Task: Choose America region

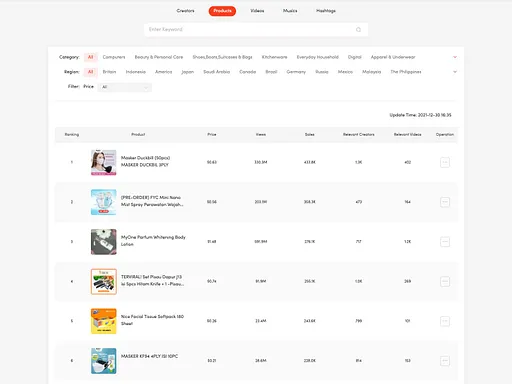Action: [x=163, y=72]
